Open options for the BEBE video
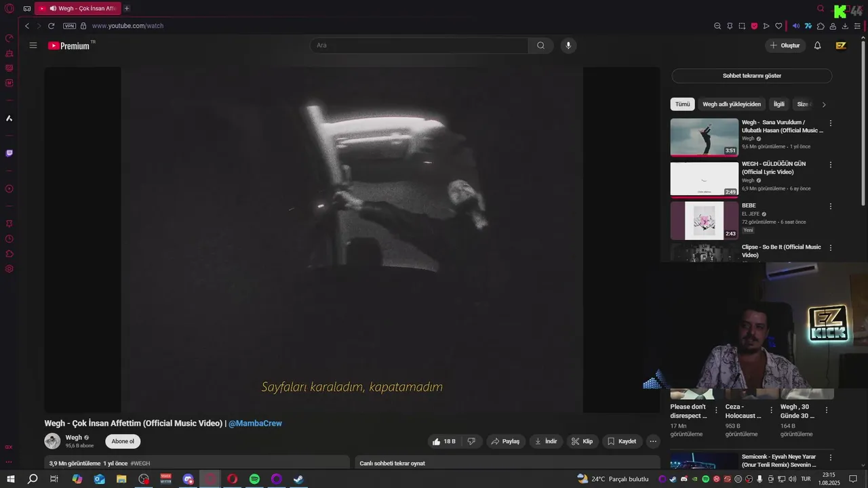The image size is (868, 488). click(831, 207)
